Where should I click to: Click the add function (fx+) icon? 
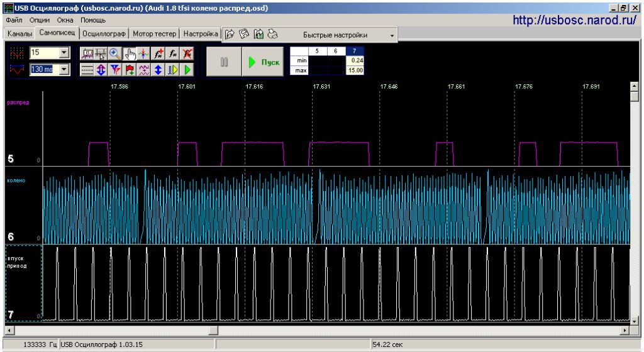click(x=157, y=55)
